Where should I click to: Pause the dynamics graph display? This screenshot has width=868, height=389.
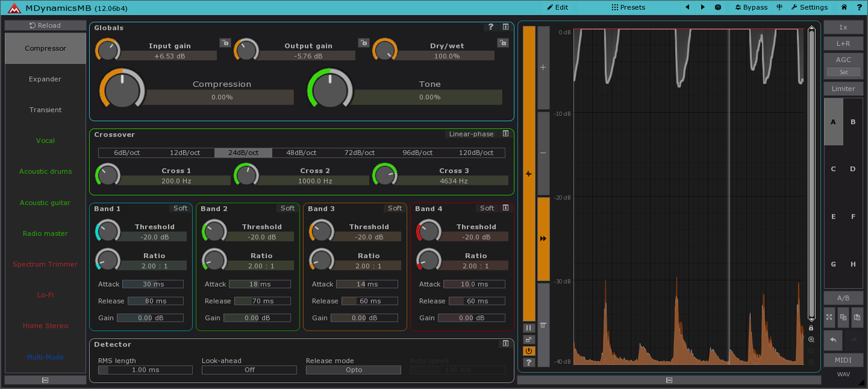pos(529,328)
